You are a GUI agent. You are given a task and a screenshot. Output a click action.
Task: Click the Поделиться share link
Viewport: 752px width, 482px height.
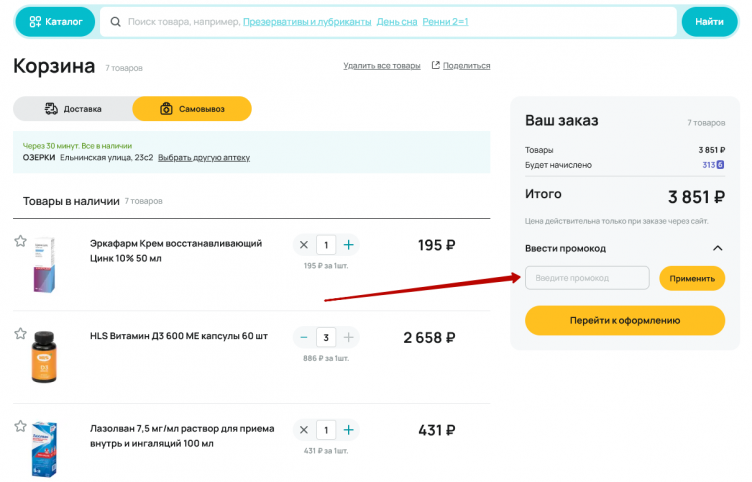461,66
